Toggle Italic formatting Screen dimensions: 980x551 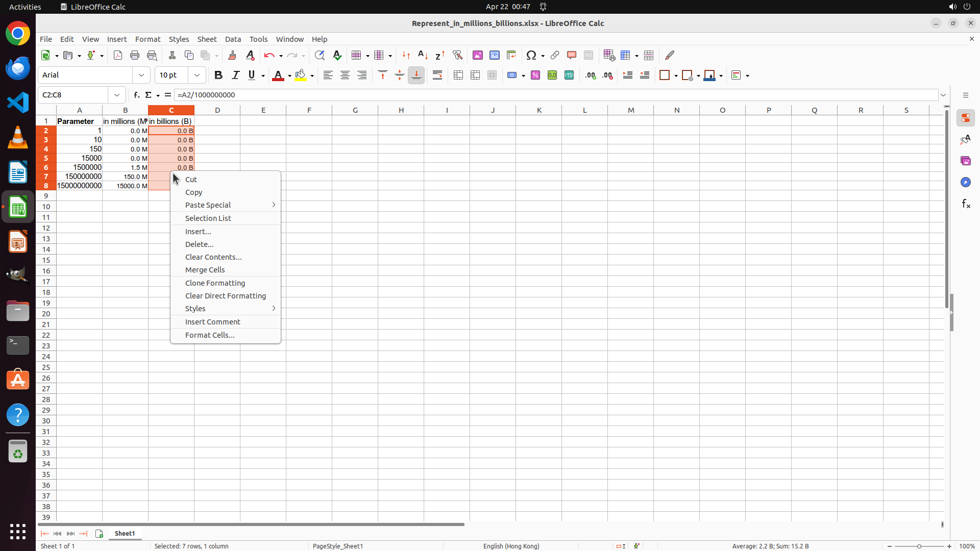(x=235, y=75)
